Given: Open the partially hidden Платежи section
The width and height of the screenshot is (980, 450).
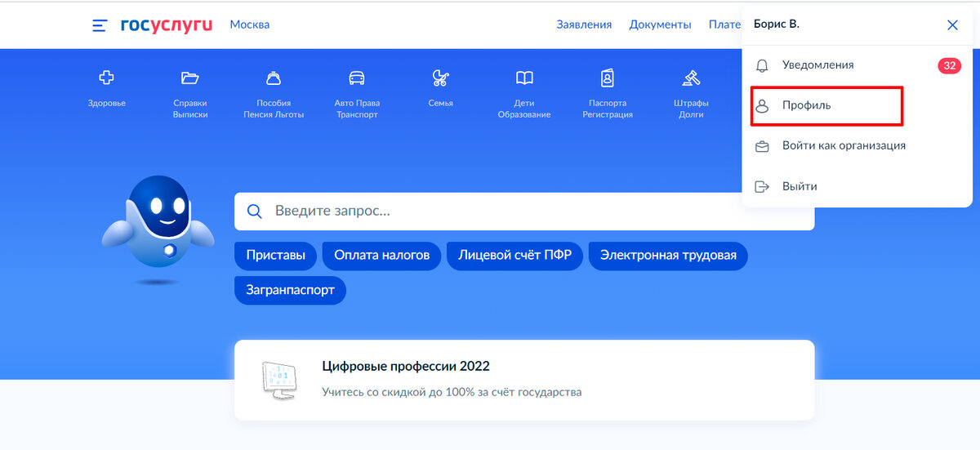Looking at the screenshot, I should [725, 25].
